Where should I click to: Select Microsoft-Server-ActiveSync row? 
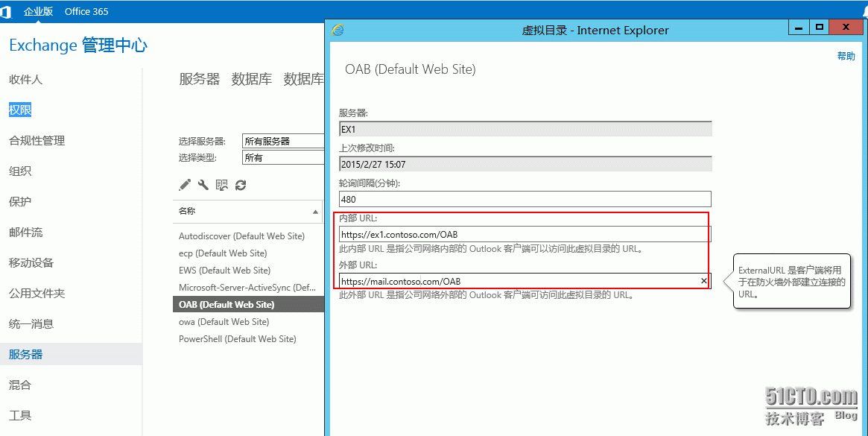[248, 288]
